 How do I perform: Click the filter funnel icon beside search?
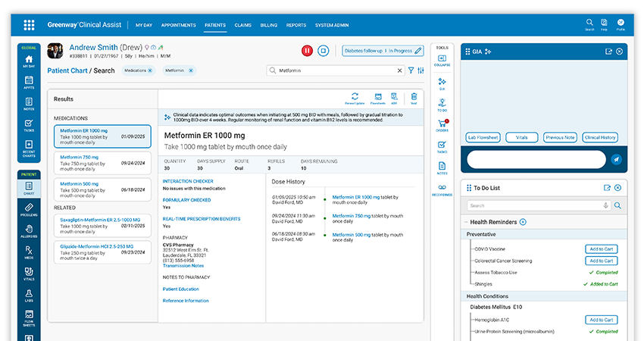point(411,70)
